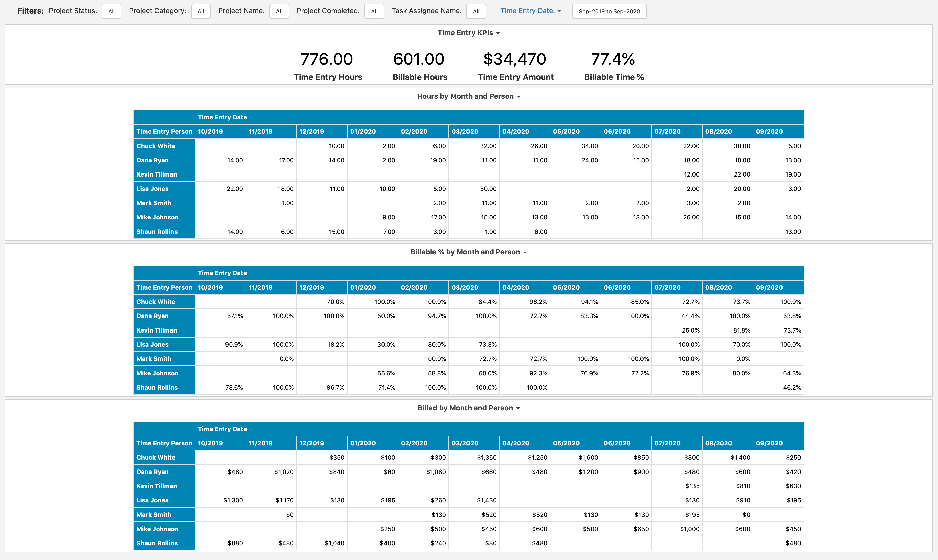
Task: Click the 776.00 Time Entry Hours KPI
Action: click(x=327, y=59)
